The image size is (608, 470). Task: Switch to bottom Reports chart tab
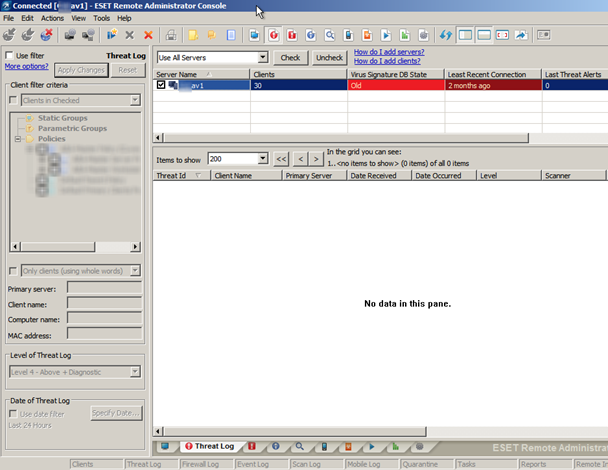tap(396, 446)
